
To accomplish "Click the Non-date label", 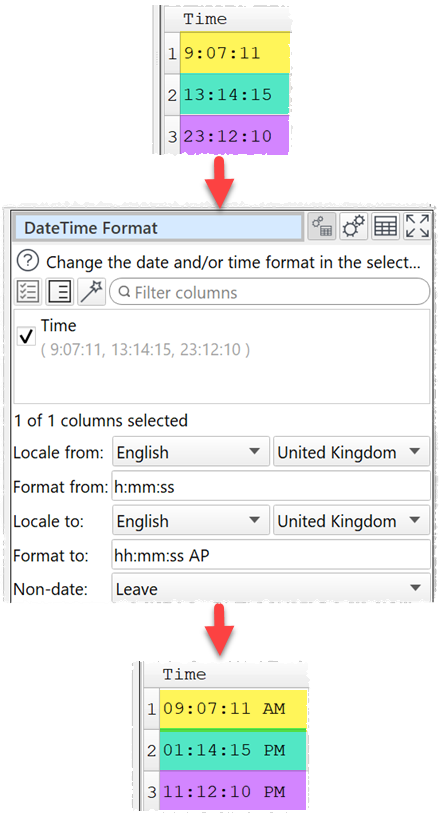I will click(51, 589).
